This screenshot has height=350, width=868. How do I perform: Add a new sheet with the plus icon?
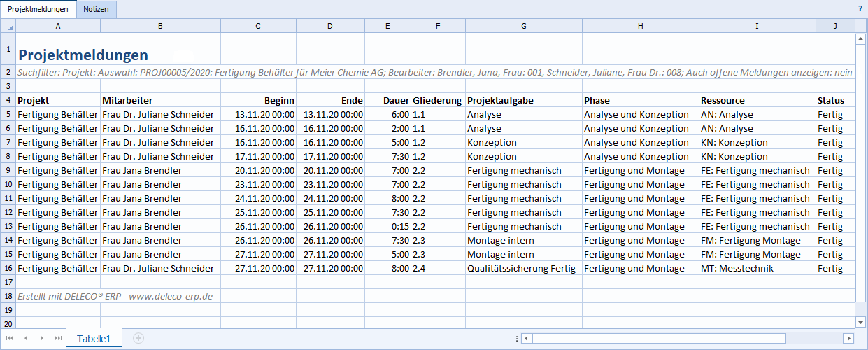pyautogui.click(x=138, y=338)
